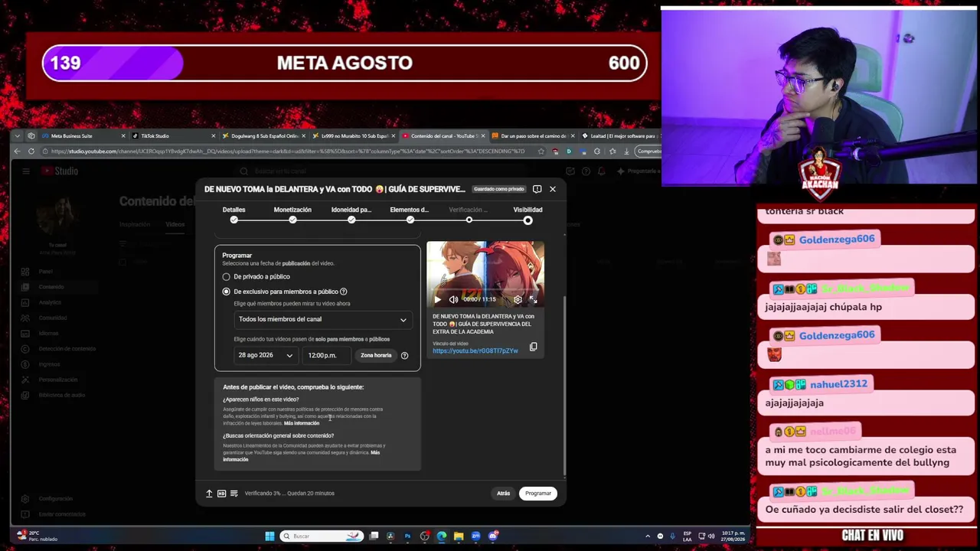Screen dimensions: 980x551
Task: Go to the Verificación step
Action: point(469,214)
